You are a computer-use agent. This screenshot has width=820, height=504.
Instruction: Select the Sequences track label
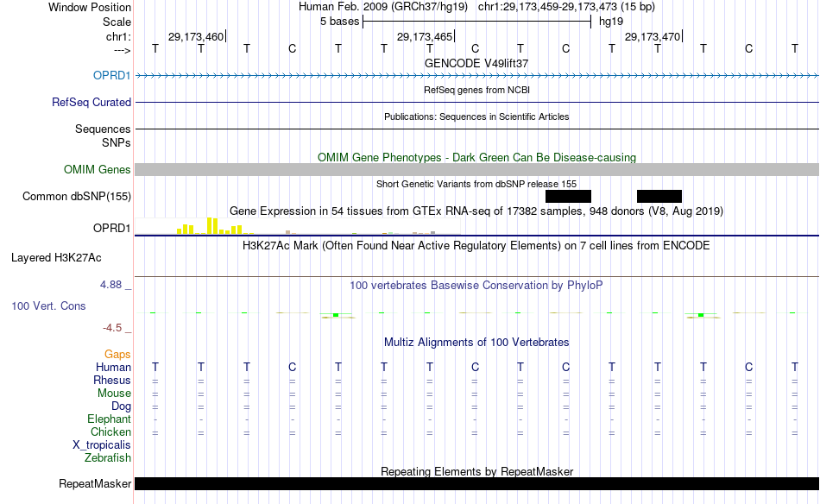click(x=103, y=129)
